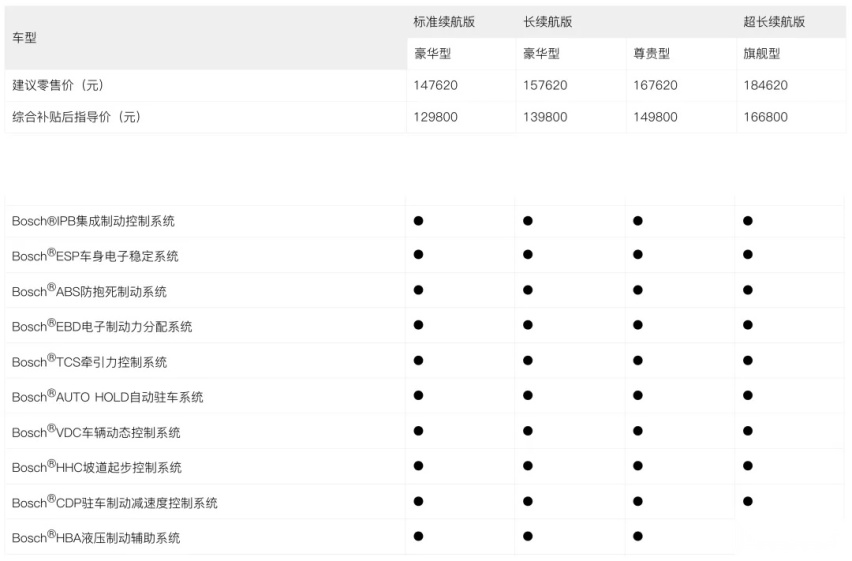Image resolution: width=852 pixels, height=561 pixels.
Task: Click HHC row dot in 标准续航版 column
Action: pos(418,465)
